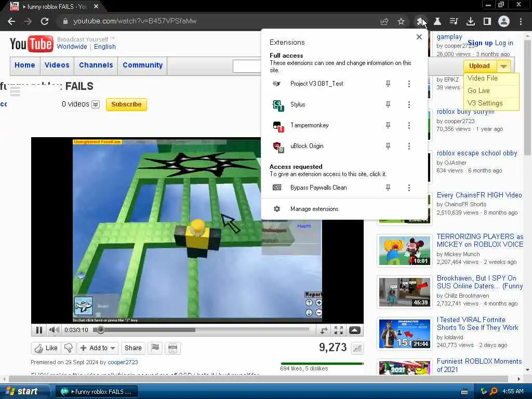Viewport: 532px width, 399px height.
Task: Click the Log in link
Action: (x=503, y=43)
